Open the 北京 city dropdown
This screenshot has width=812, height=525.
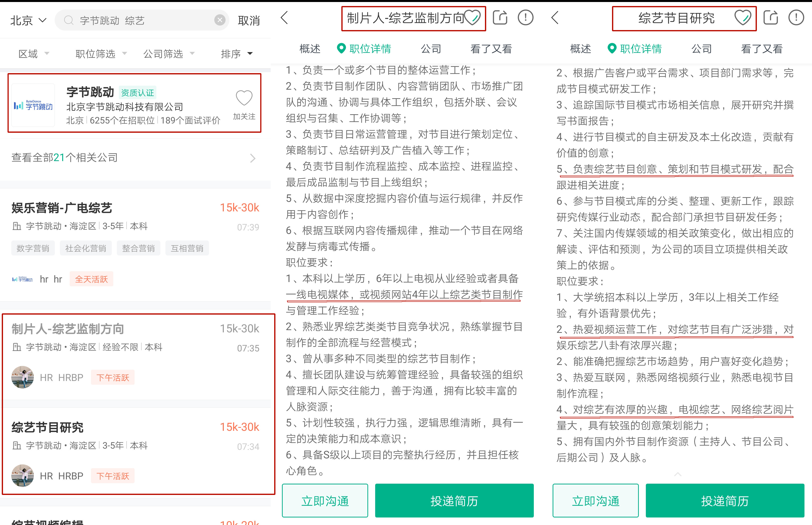pyautogui.click(x=28, y=21)
